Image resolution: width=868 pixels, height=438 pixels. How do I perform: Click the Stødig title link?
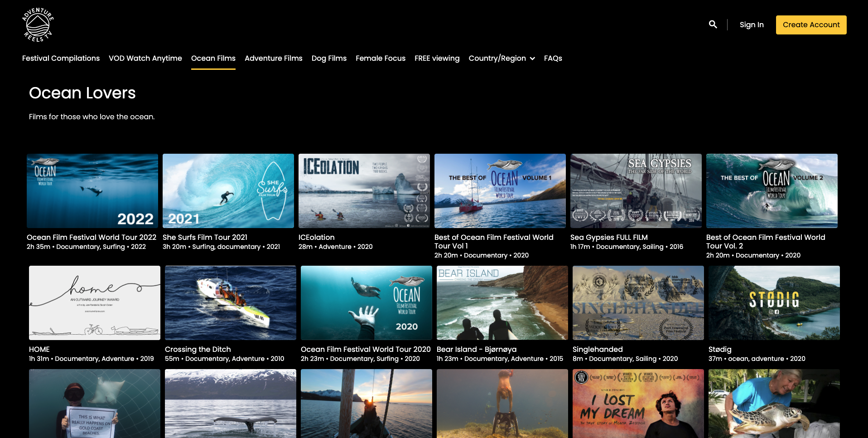(x=720, y=349)
